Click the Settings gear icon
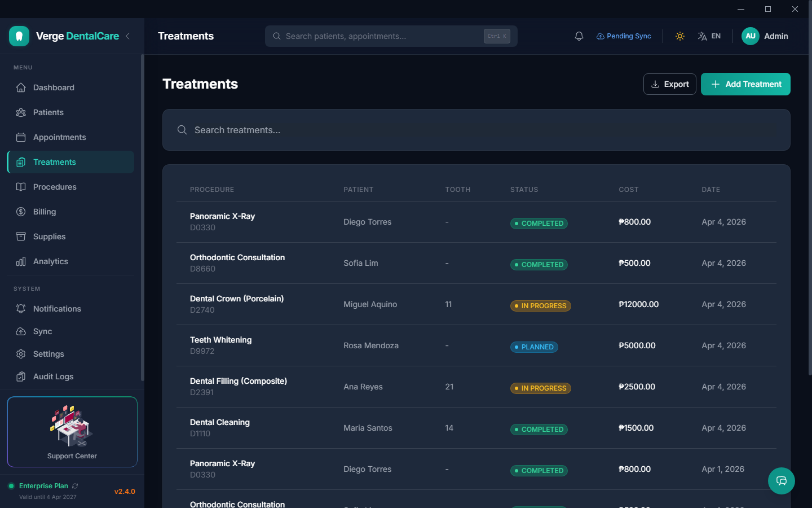812x508 pixels. tap(21, 354)
